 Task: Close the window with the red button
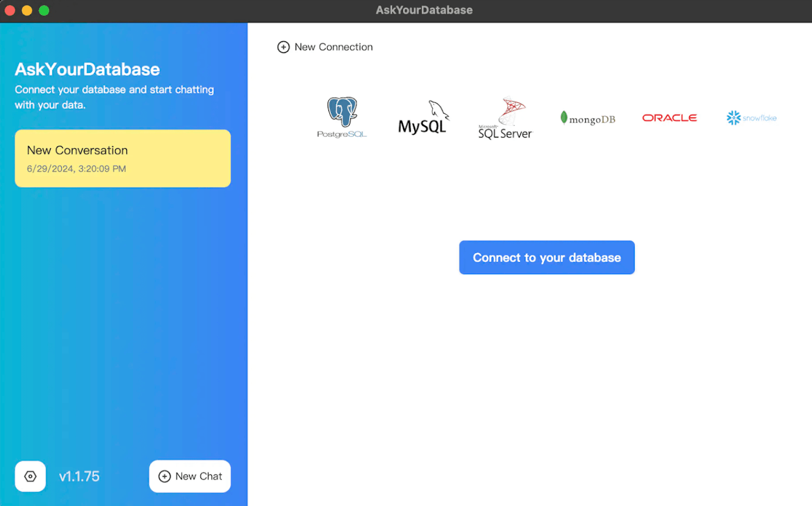click(10, 11)
